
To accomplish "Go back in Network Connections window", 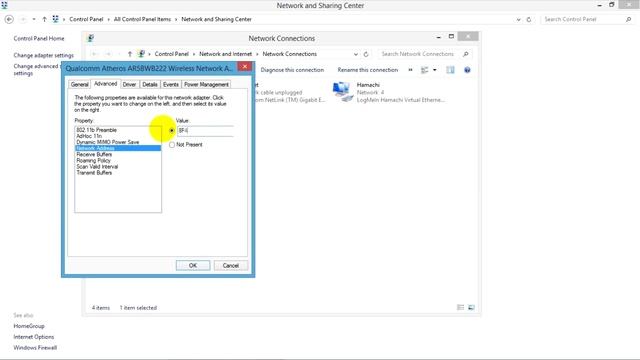I will coord(95,54).
